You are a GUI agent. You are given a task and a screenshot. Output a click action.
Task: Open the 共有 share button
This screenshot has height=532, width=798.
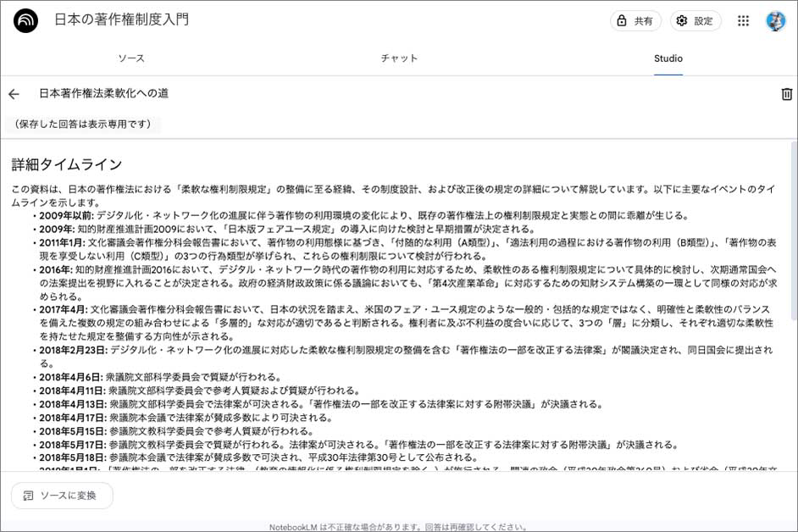click(635, 21)
